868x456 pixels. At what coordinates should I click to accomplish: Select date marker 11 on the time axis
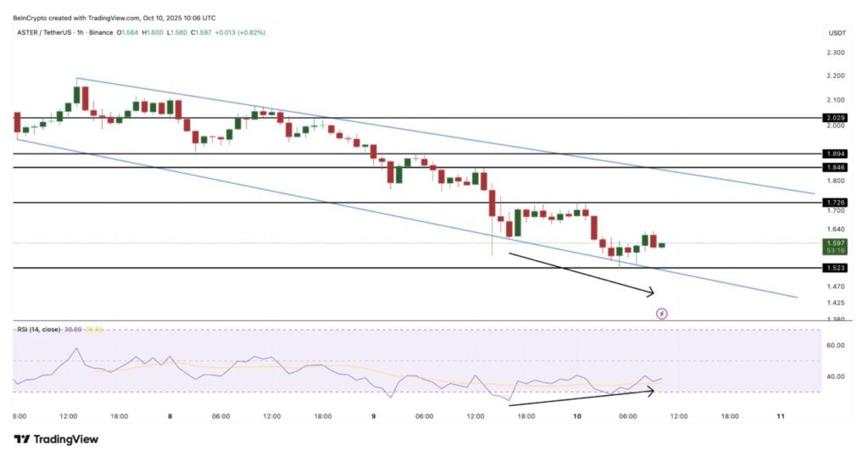click(x=781, y=416)
